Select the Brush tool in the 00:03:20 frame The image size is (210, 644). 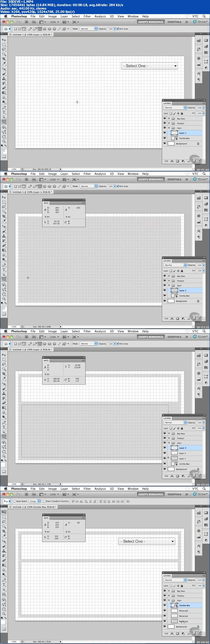tap(4, 231)
